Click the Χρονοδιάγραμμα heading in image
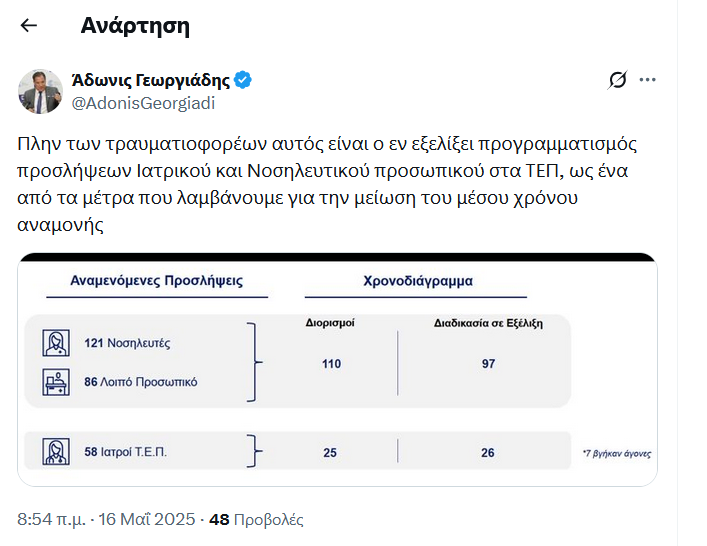 pyautogui.click(x=418, y=281)
